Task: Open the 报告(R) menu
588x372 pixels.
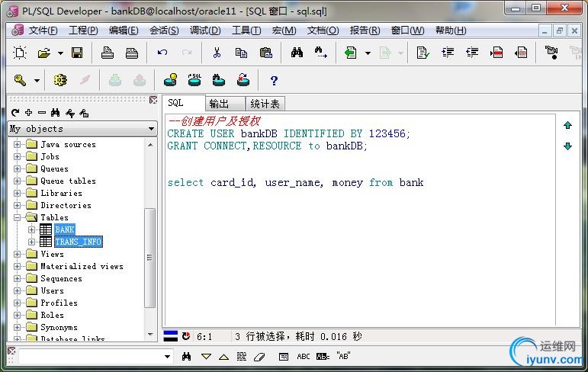Action: (x=365, y=30)
